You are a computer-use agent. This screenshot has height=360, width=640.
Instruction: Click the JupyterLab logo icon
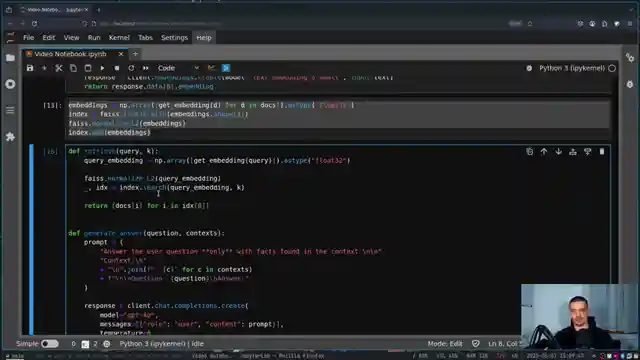tap(11, 38)
